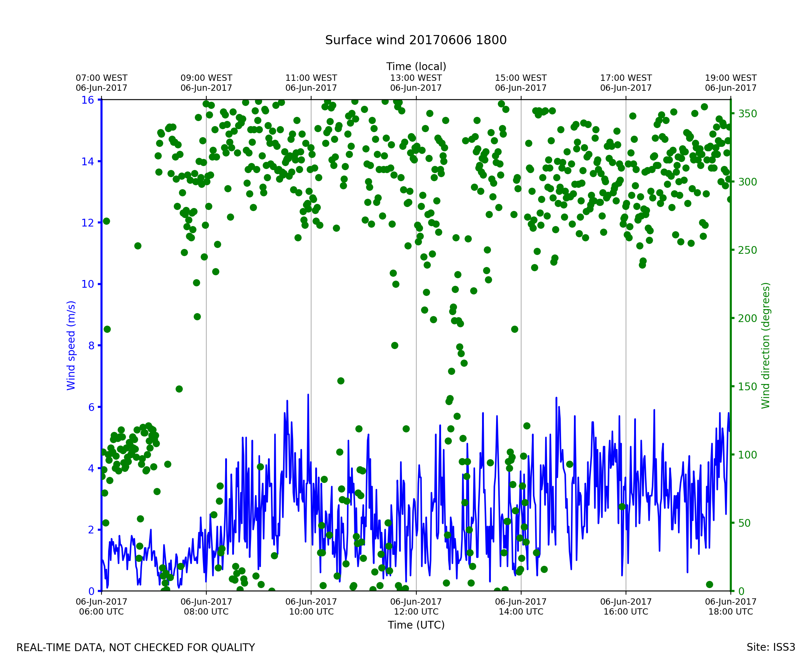
Task: Click the wind speed tick value 6
Action: [x=91, y=407]
